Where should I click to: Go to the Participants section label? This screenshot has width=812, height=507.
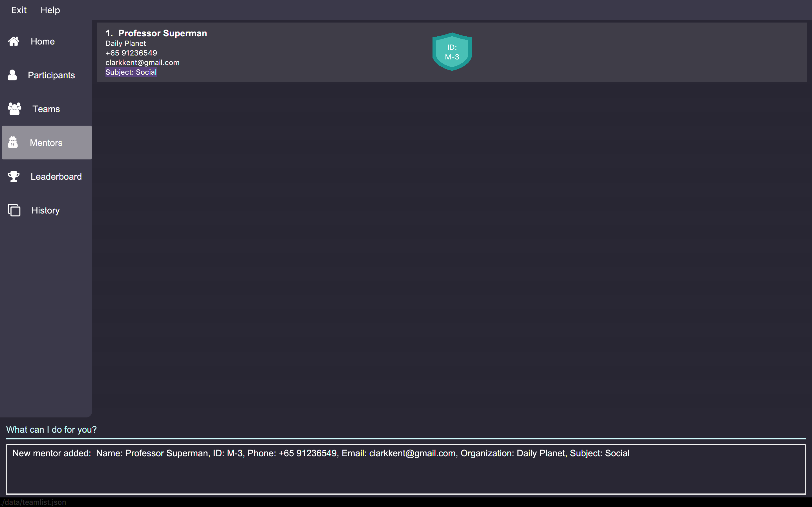[51, 75]
